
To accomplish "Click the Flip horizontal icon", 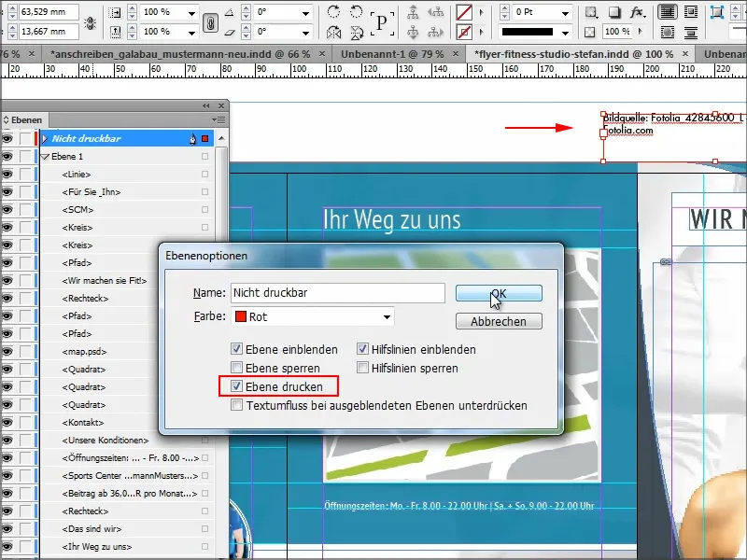I will pos(334,33).
